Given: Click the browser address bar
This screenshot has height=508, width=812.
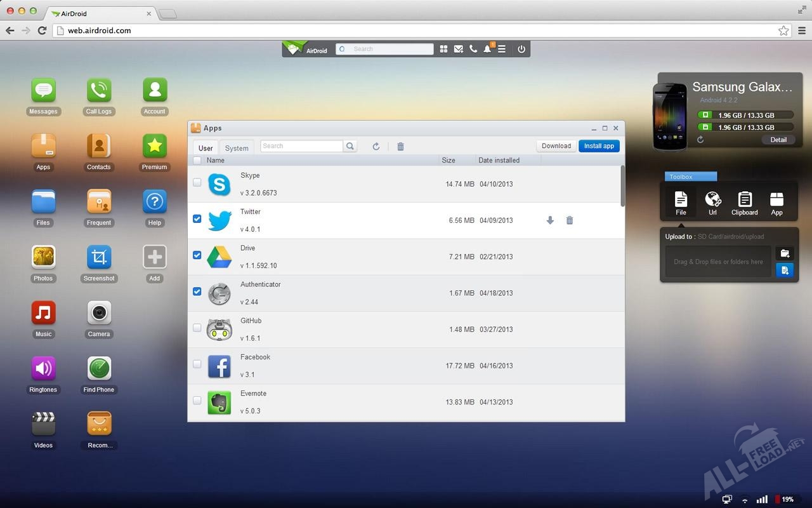Looking at the screenshot, I should point(422,30).
